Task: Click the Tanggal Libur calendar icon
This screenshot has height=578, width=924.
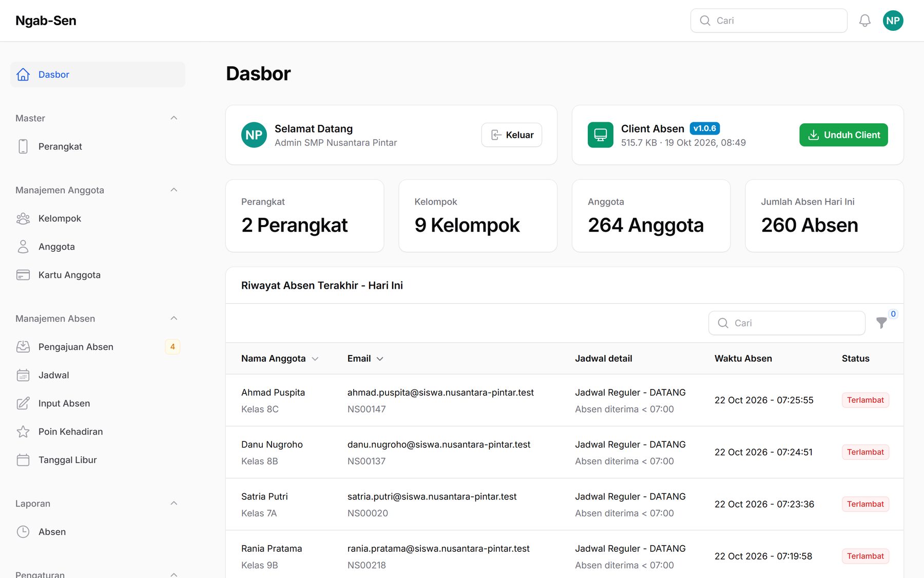Action: point(23,460)
